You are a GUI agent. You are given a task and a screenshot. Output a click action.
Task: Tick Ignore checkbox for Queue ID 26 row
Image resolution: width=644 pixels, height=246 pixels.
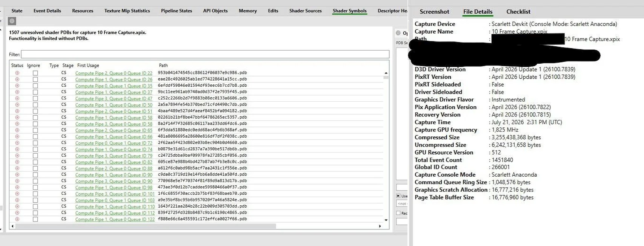pos(35,79)
